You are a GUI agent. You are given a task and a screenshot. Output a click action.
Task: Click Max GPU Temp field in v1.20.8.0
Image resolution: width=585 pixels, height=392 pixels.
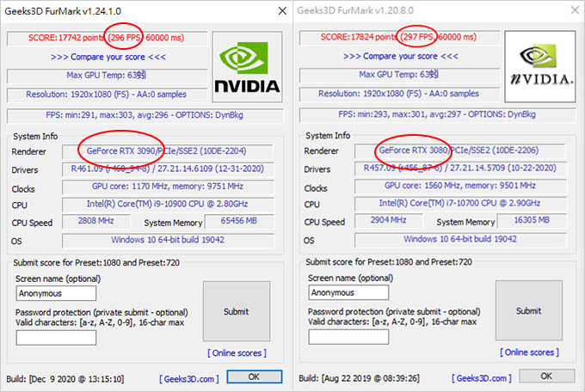pos(399,75)
